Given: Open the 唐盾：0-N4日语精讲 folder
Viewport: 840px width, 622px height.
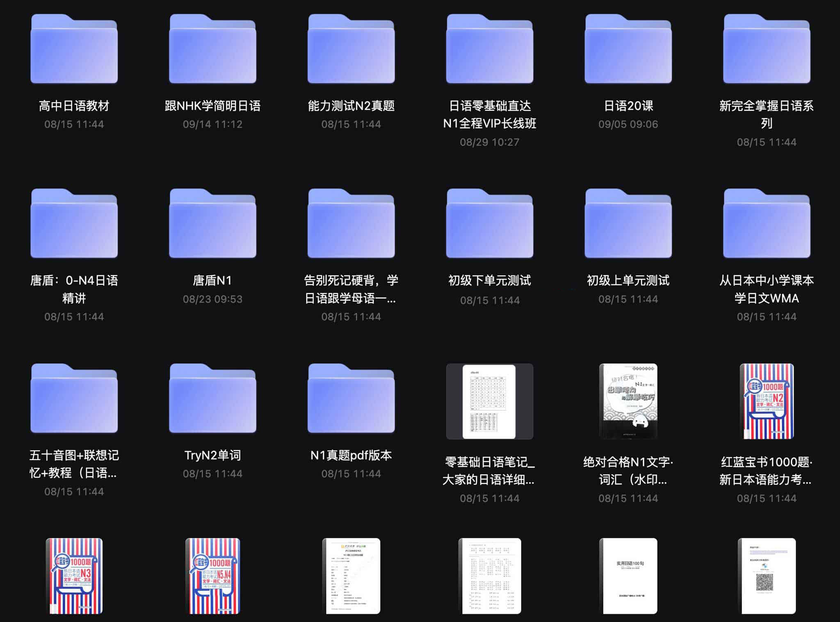Looking at the screenshot, I should [74, 223].
